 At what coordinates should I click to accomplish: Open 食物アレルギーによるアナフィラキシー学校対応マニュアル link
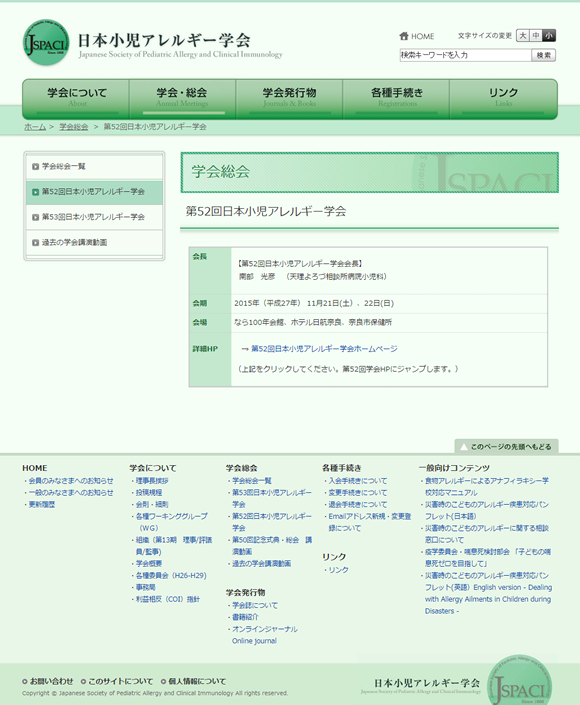[x=487, y=486]
